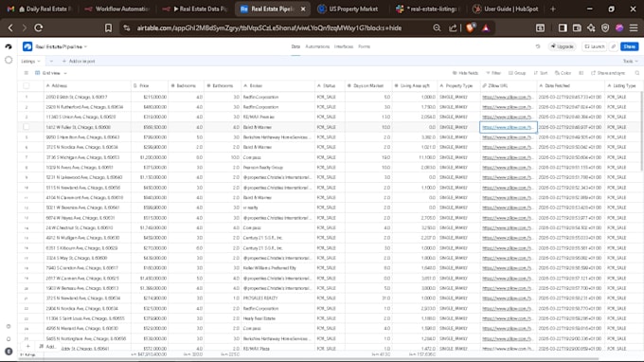Viewport: 644px width, 362px height.
Task: Click the browser address bar URL field
Action: [x=269, y=27]
